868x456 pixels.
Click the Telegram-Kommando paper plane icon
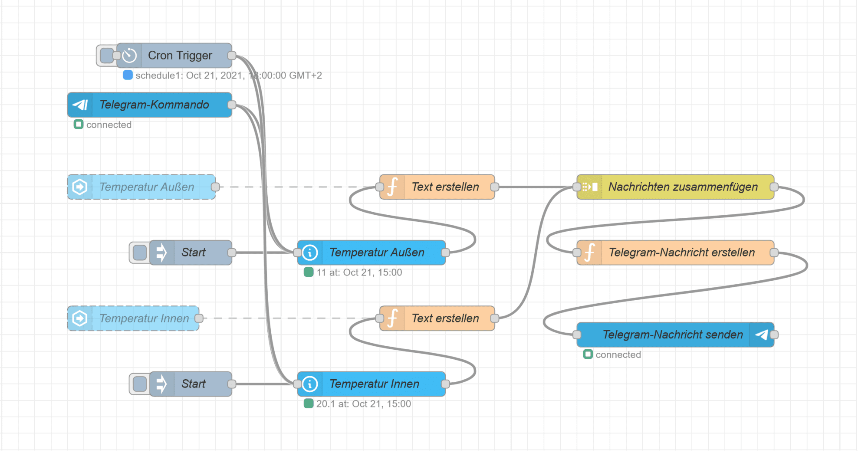pos(80,105)
